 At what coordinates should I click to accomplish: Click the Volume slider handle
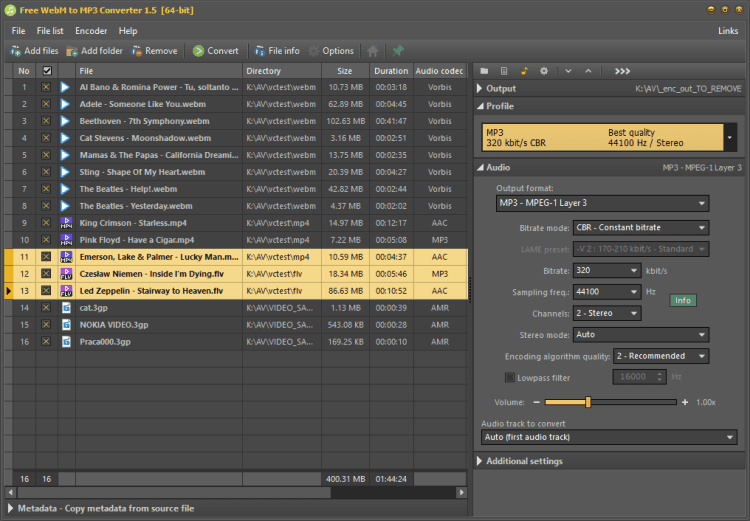pyautogui.click(x=588, y=402)
